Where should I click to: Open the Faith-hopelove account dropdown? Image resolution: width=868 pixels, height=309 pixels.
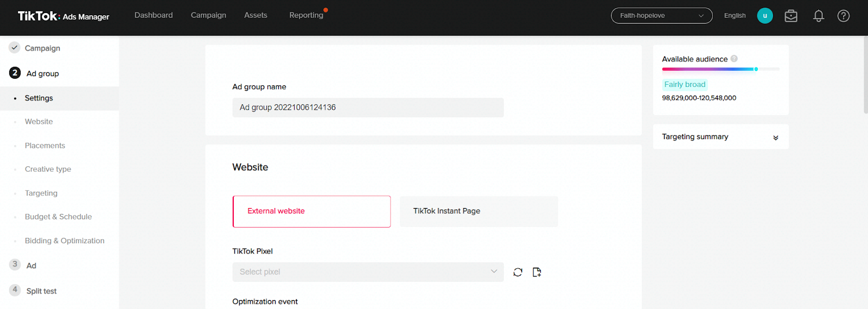(662, 16)
